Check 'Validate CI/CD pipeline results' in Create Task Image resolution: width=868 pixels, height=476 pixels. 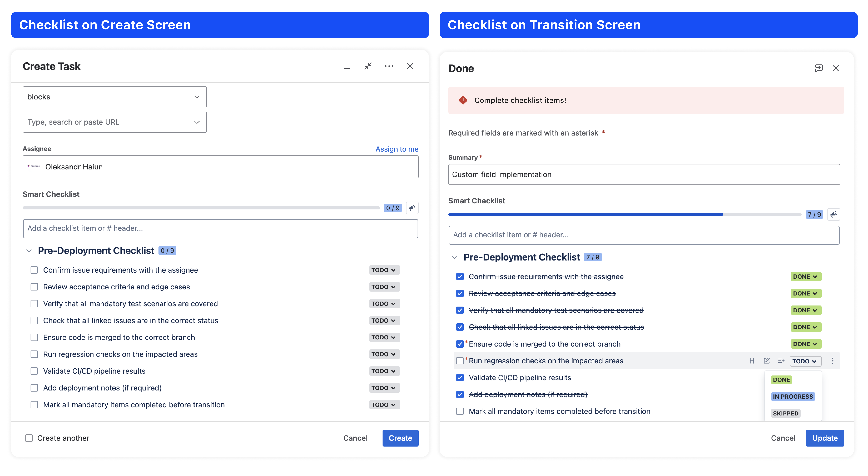point(34,371)
